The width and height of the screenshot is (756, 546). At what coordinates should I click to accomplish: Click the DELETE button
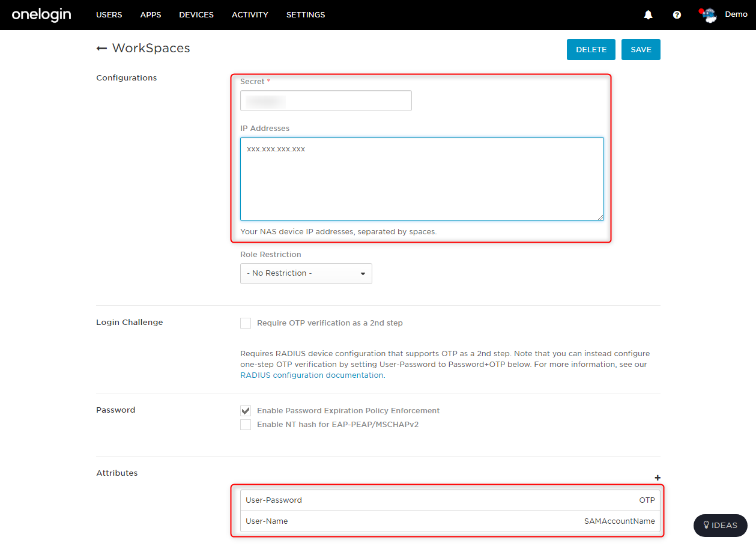(591, 50)
